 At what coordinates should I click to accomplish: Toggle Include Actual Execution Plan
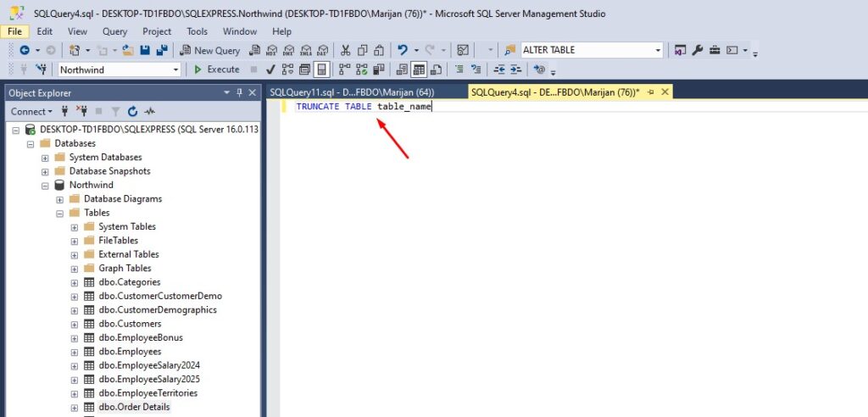[345, 69]
